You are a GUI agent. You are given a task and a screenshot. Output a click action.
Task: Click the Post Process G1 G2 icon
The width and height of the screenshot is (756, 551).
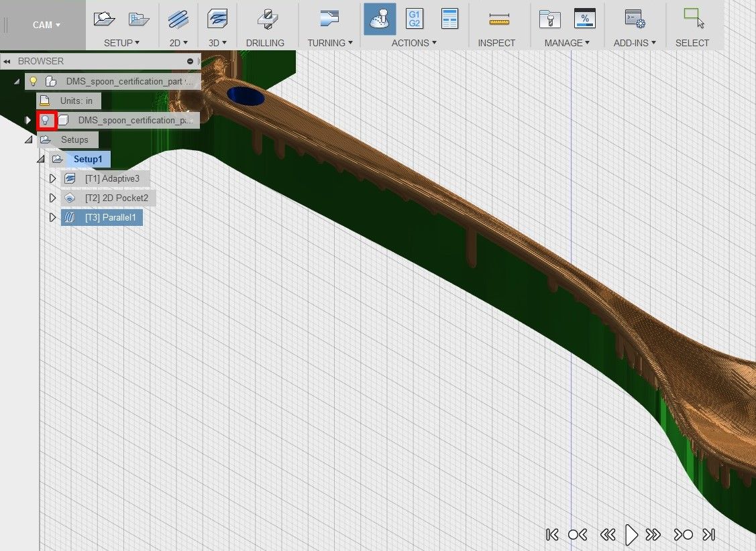[414, 18]
